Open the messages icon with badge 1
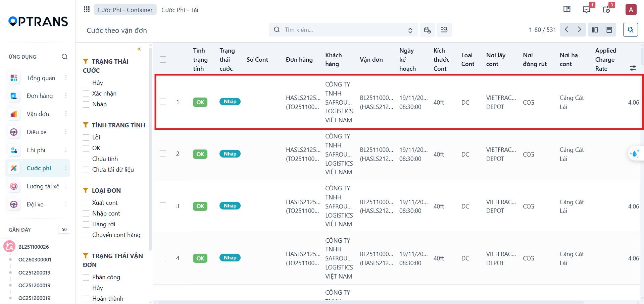Image resolution: width=644 pixels, height=304 pixels. [x=587, y=9]
